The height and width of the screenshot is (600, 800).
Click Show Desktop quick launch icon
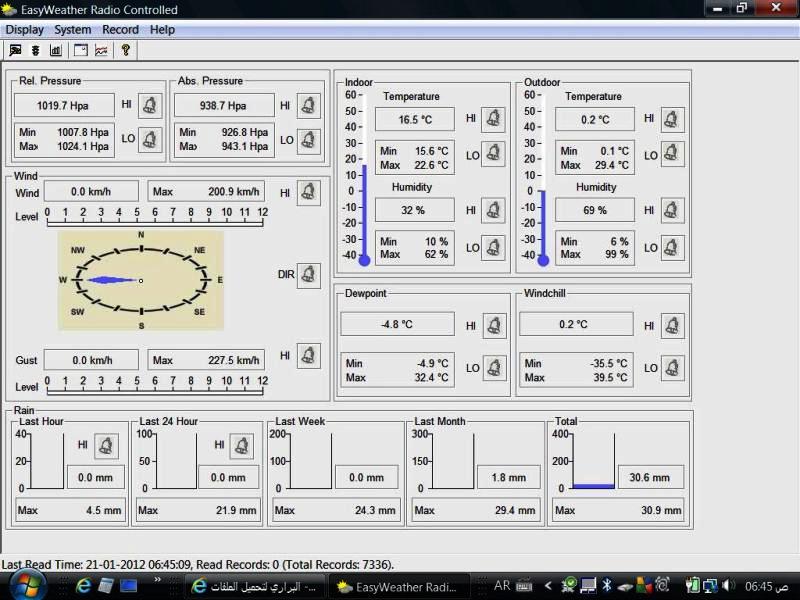point(129,586)
